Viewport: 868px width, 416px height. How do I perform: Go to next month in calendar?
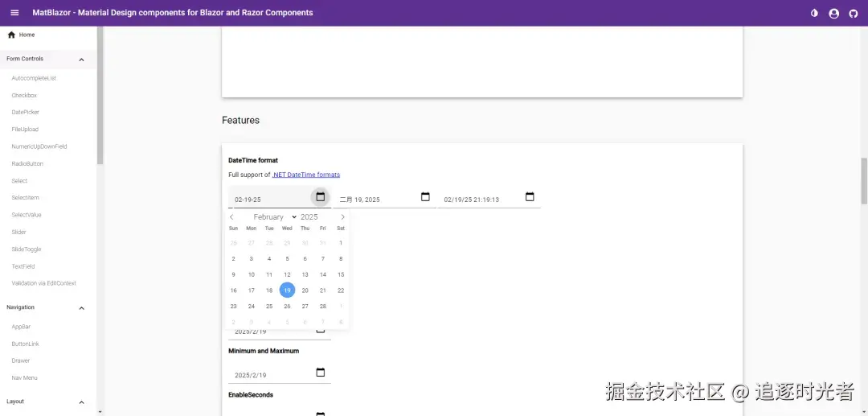point(342,217)
